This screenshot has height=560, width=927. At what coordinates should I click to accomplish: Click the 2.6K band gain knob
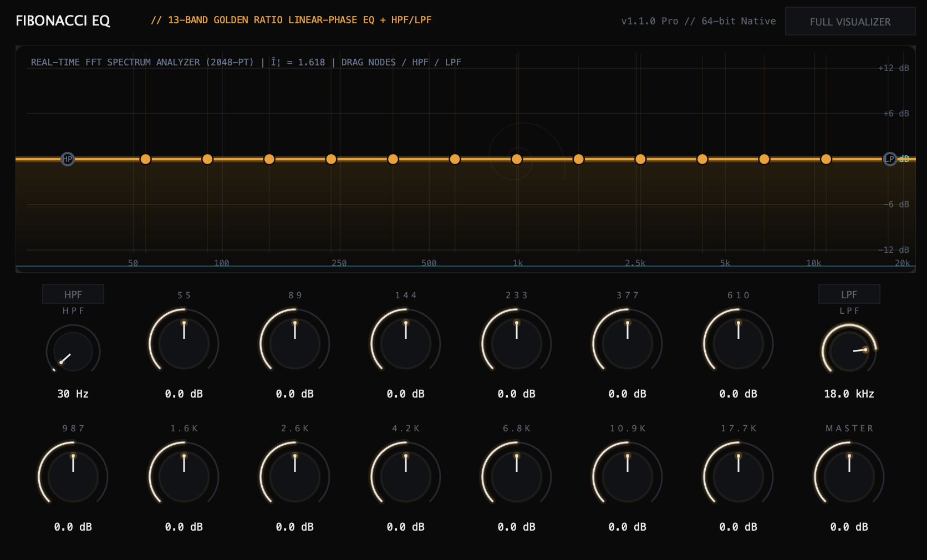point(295,477)
